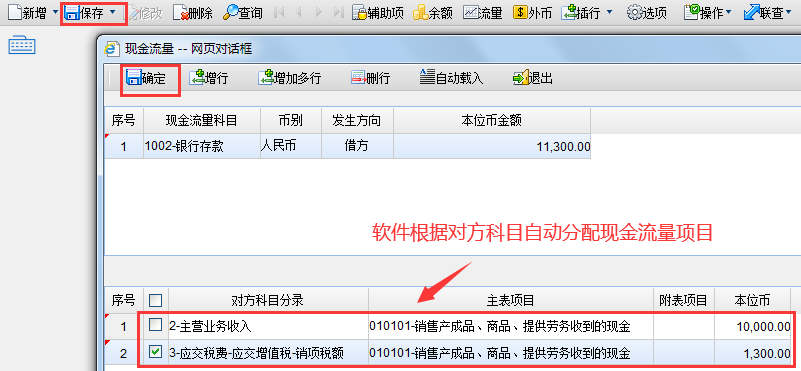The image size is (801, 371).
Task: Click the dialog title 现金流量 -- 网页对话框
Action: 189,49
